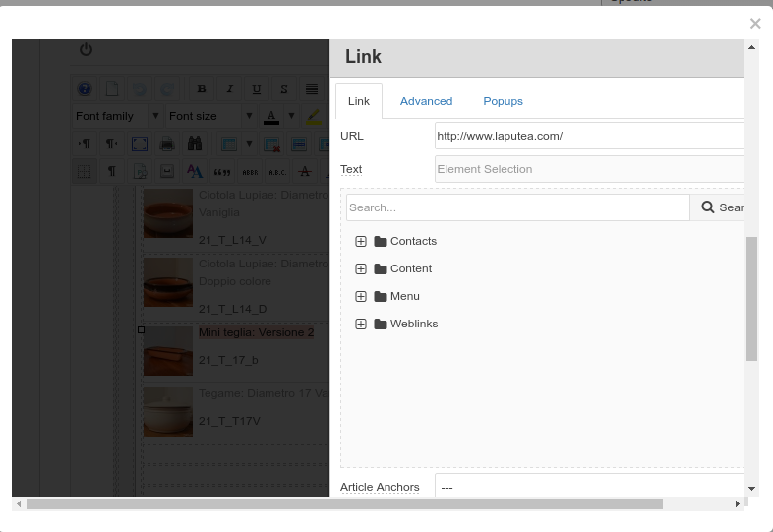Click the text color swatch button

coord(271,116)
